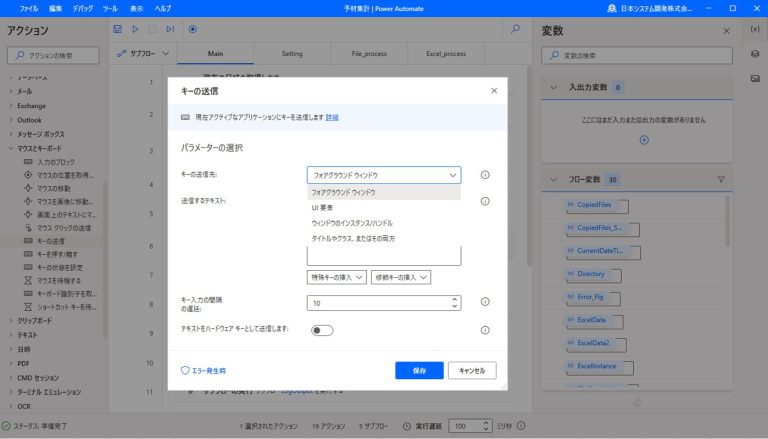Open the variables pane {x} icon

tap(755, 29)
